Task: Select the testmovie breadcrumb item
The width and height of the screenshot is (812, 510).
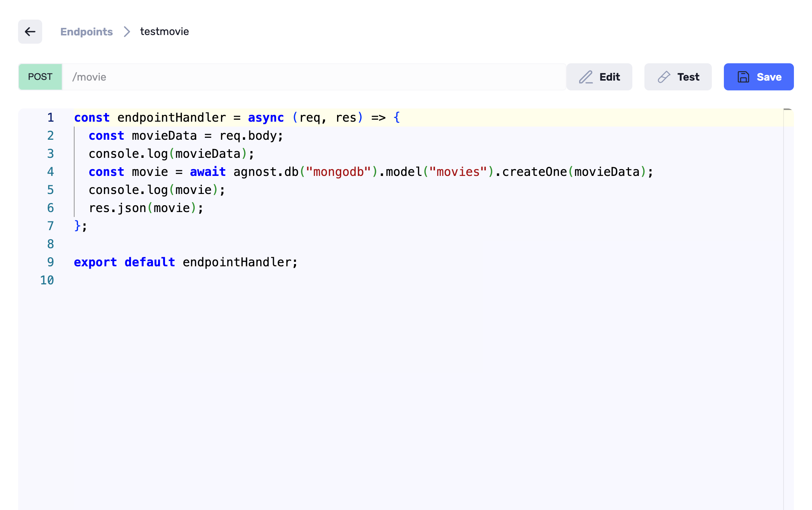Action: coord(164,32)
